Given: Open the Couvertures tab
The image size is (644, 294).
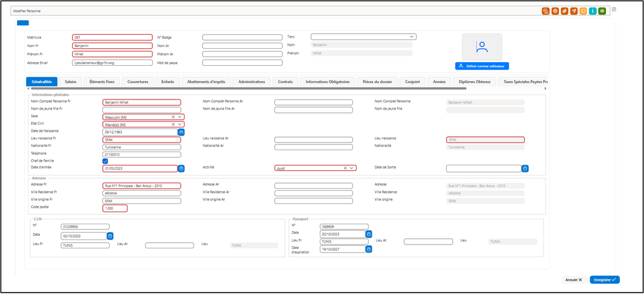Looking at the screenshot, I should (138, 82).
